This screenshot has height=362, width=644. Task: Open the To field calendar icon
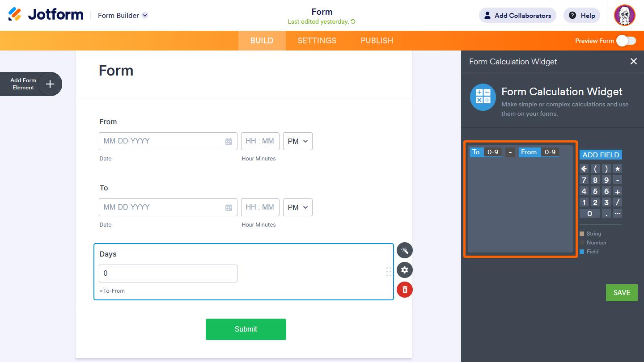pyautogui.click(x=229, y=207)
